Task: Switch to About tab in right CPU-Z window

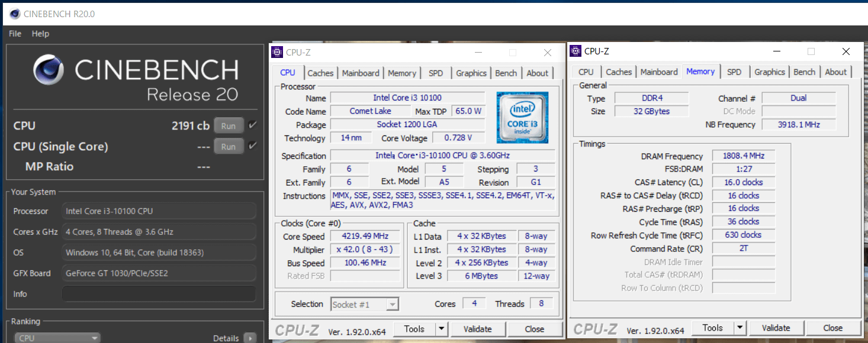Action: [836, 72]
